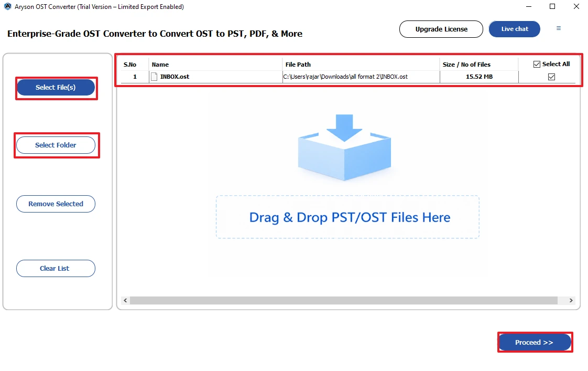Open the Upgrade License dialog
This screenshot has height=371, width=588.
[x=441, y=29]
